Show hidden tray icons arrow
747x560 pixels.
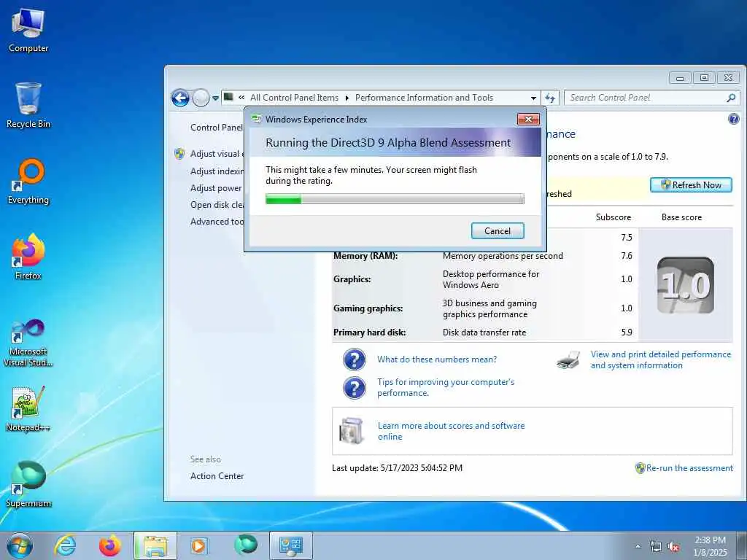(x=638, y=546)
